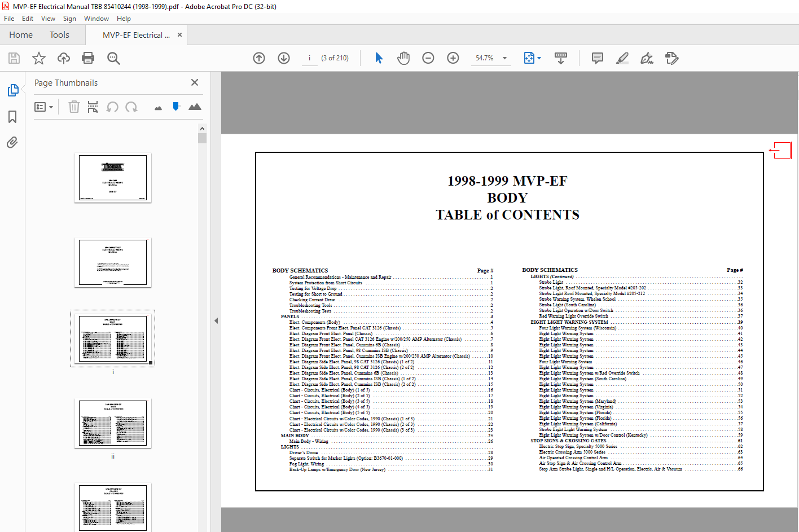Open the Edit menu

[28, 19]
